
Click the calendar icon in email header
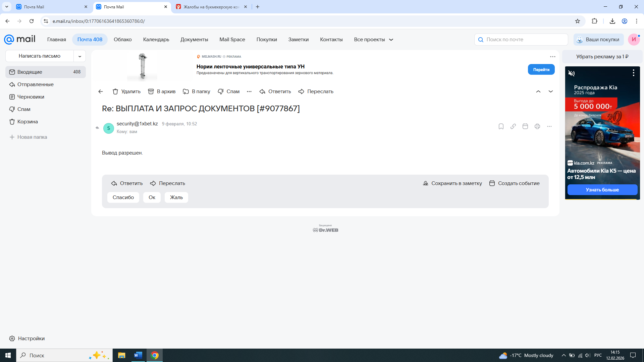pyautogui.click(x=525, y=126)
